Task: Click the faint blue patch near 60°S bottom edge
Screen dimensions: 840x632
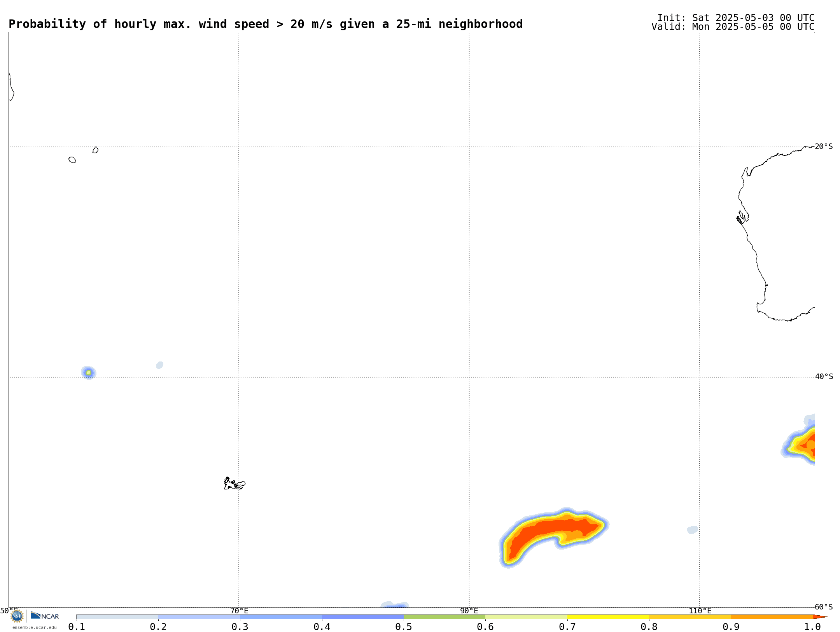Action: (395, 604)
